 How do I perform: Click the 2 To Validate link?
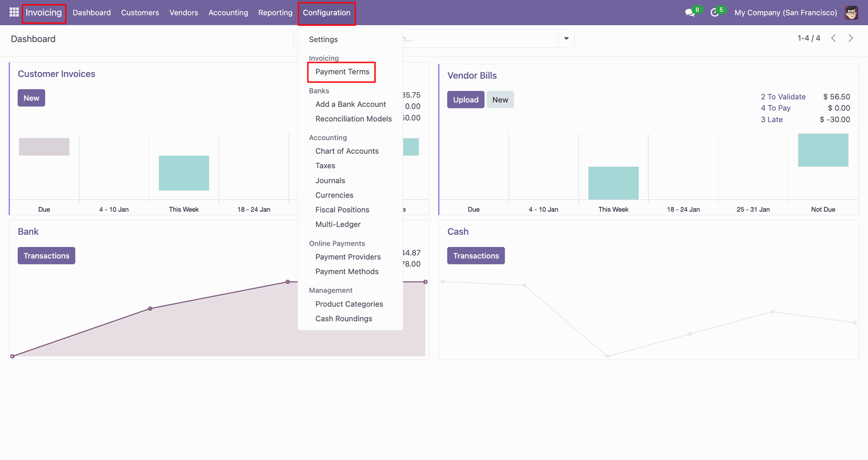(x=783, y=97)
